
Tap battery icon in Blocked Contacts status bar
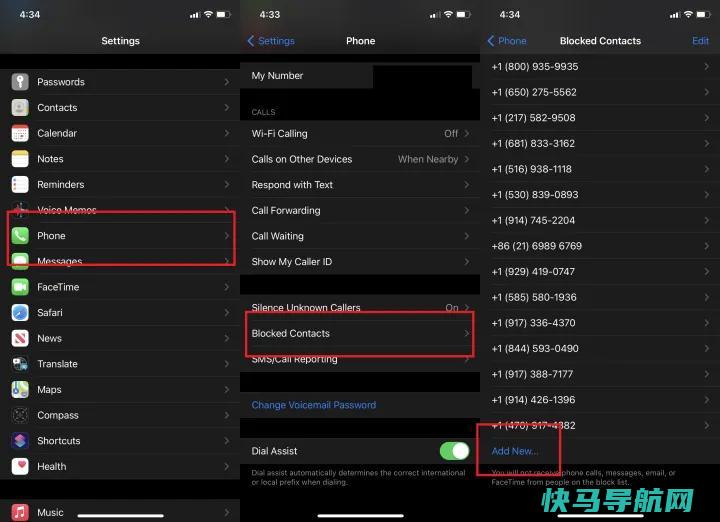[x=703, y=14]
